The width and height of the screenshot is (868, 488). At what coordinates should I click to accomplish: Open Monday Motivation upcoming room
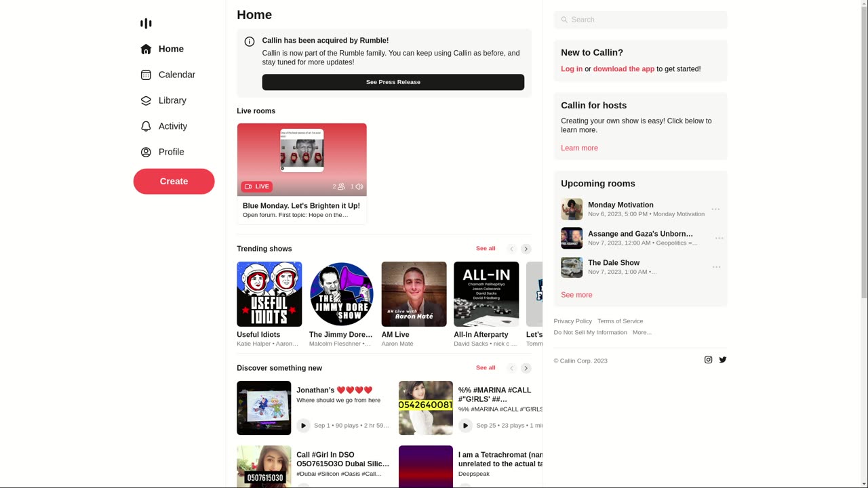point(620,205)
